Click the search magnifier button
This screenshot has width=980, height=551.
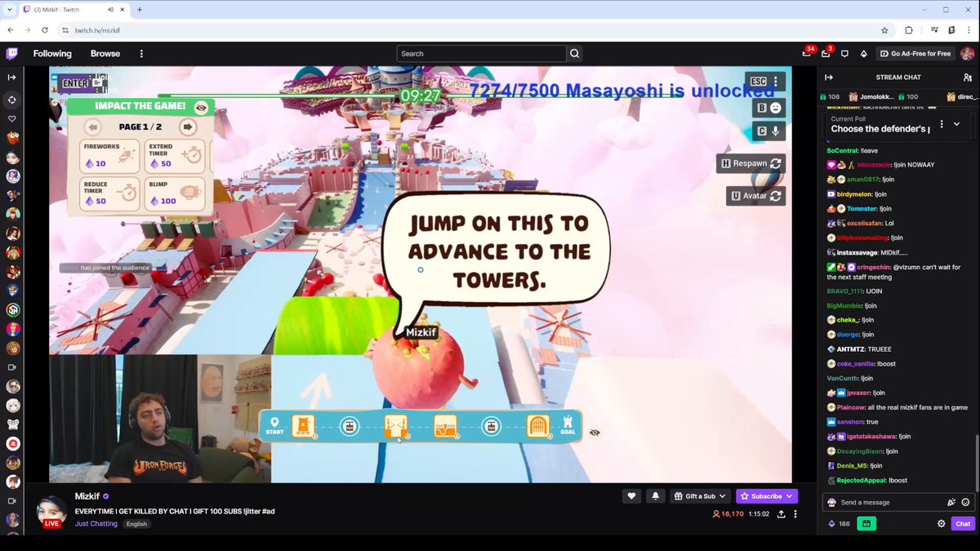[575, 54]
